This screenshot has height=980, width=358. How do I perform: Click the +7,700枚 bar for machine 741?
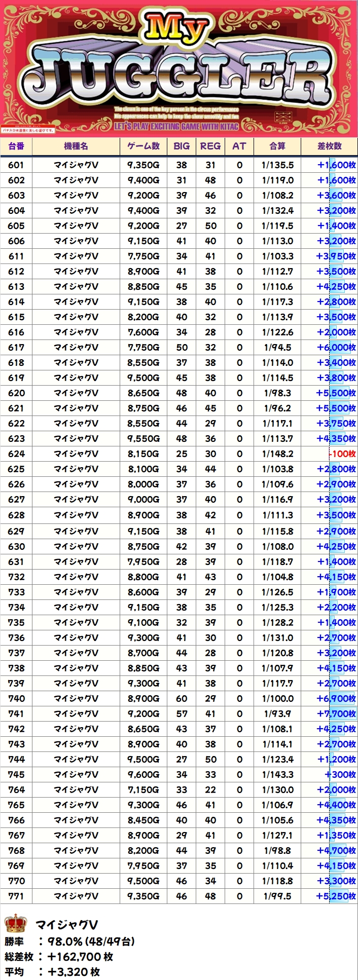337,713
